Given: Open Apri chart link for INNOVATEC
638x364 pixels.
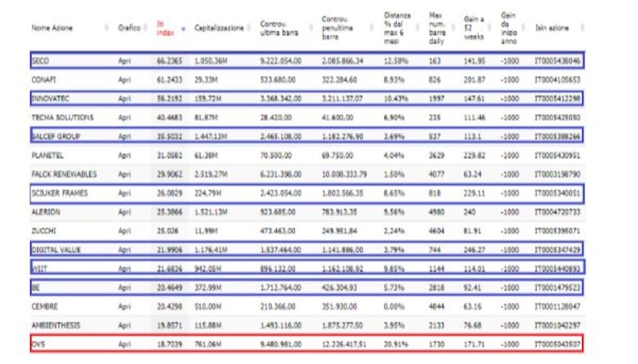Looking at the screenshot, I should click(124, 99).
